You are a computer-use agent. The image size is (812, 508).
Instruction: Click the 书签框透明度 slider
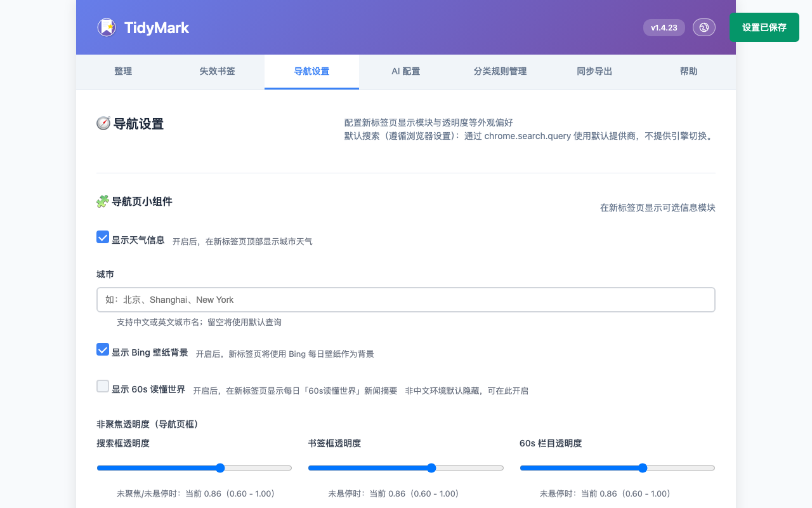[x=405, y=468]
